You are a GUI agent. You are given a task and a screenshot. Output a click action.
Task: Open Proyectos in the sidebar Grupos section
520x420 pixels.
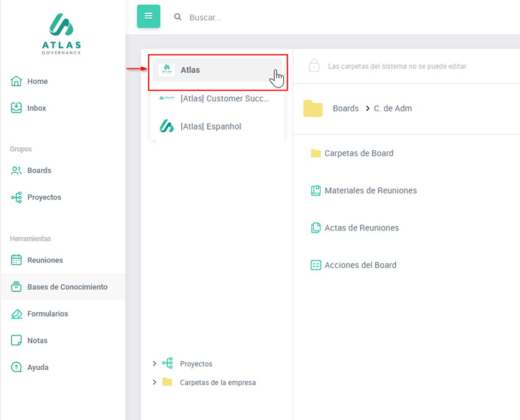43,197
